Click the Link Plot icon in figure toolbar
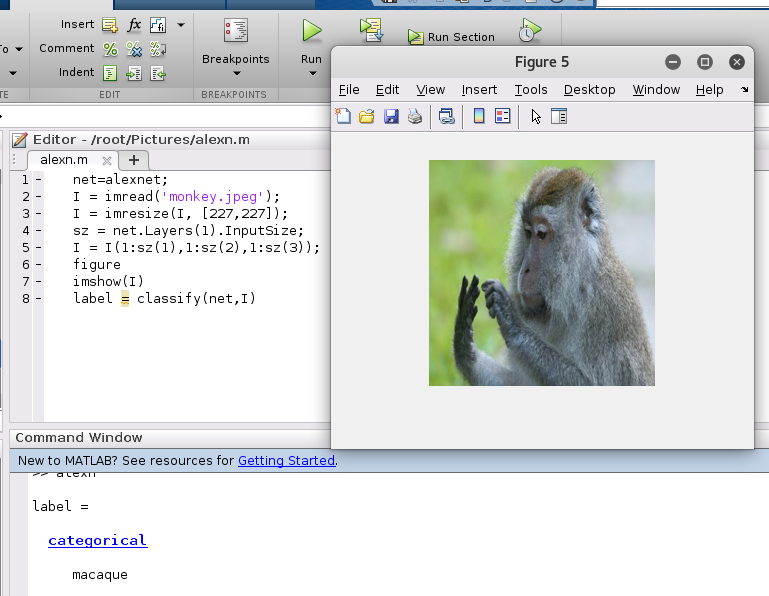The height and width of the screenshot is (596, 769). pos(446,117)
